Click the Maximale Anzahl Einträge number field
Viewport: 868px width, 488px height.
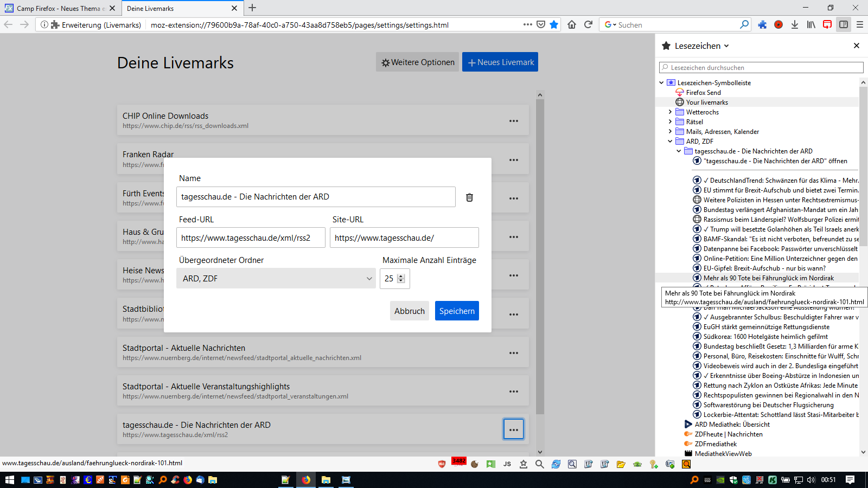point(389,279)
